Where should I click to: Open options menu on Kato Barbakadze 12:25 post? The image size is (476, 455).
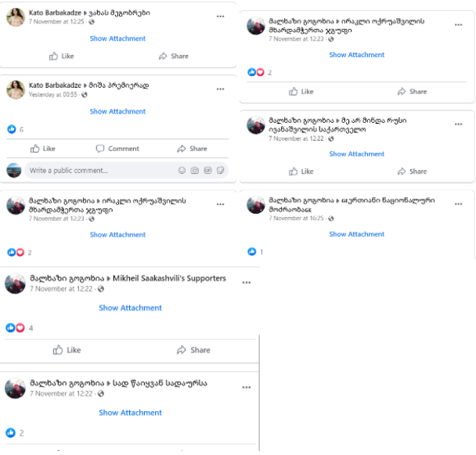click(221, 16)
